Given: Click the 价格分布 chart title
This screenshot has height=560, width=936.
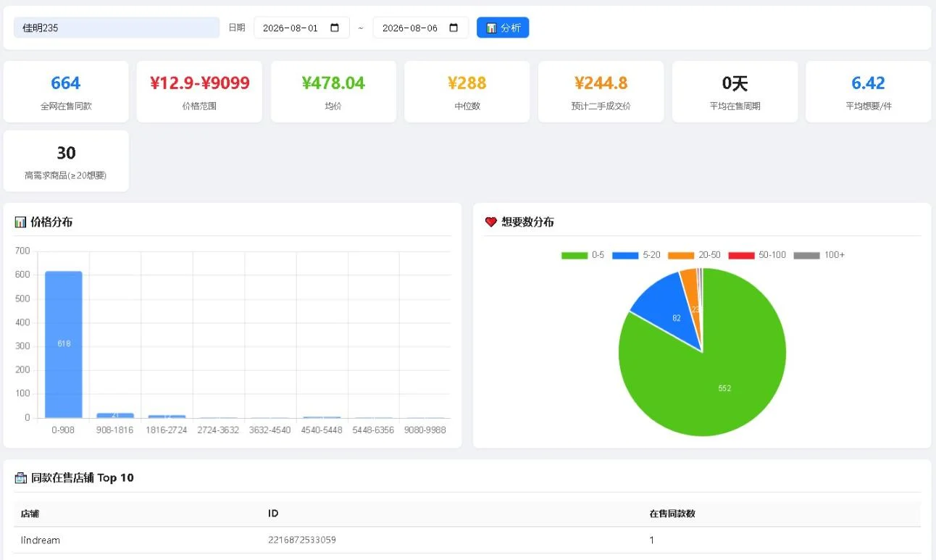Looking at the screenshot, I should tap(51, 222).
